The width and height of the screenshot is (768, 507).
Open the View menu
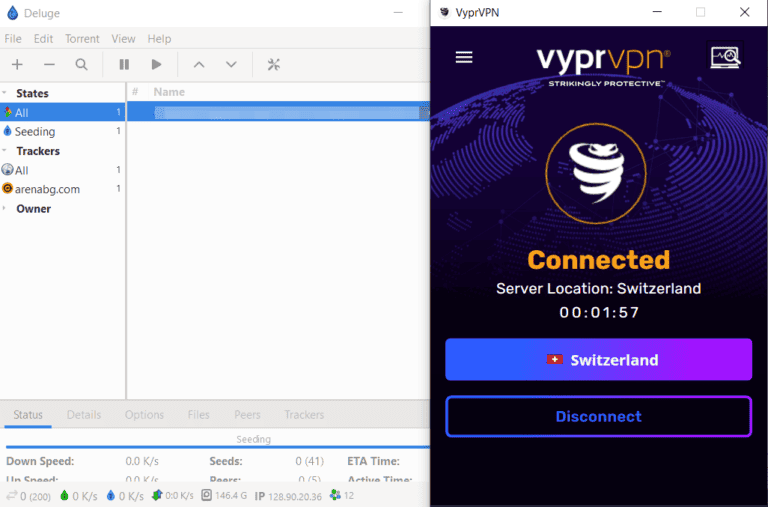123,39
